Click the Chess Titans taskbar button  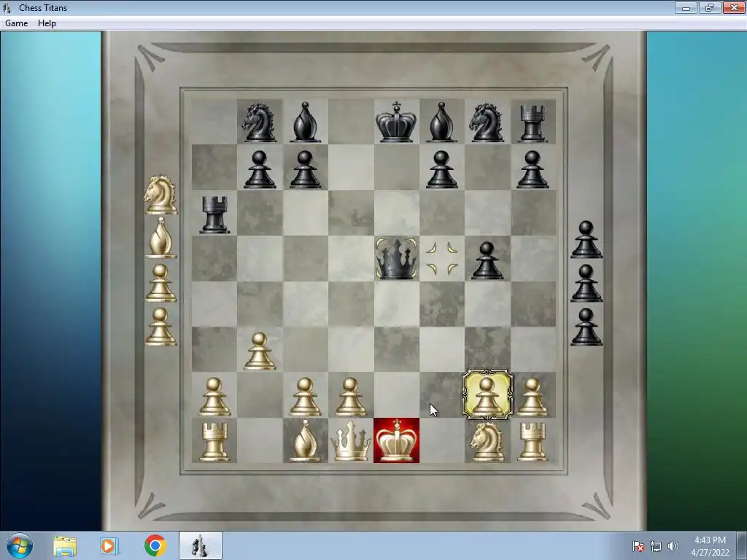tap(200, 545)
